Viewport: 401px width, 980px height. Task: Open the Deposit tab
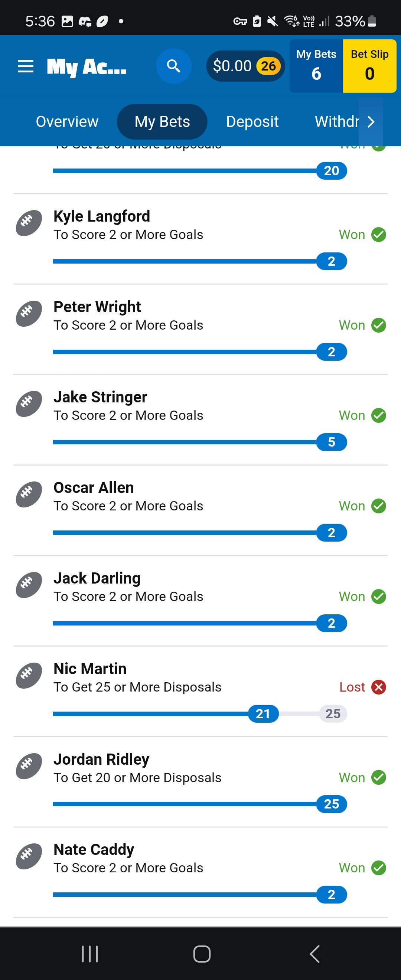tap(252, 122)
